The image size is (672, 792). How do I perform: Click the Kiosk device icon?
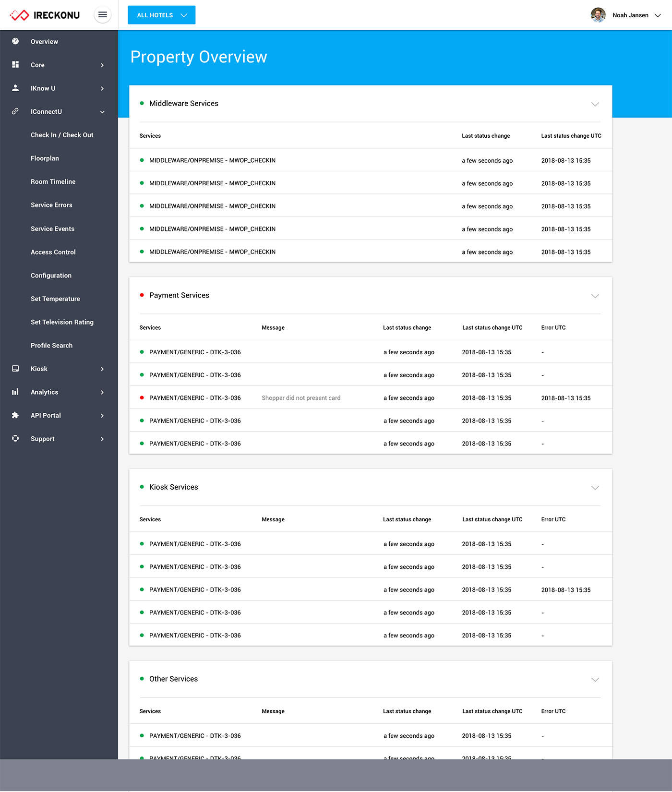click(15, 369)
